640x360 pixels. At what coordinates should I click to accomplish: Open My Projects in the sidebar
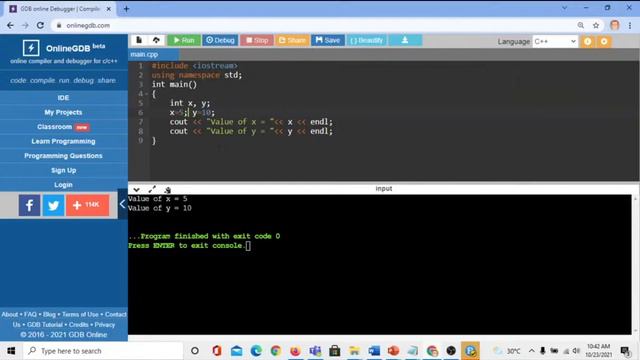point(63,112)
